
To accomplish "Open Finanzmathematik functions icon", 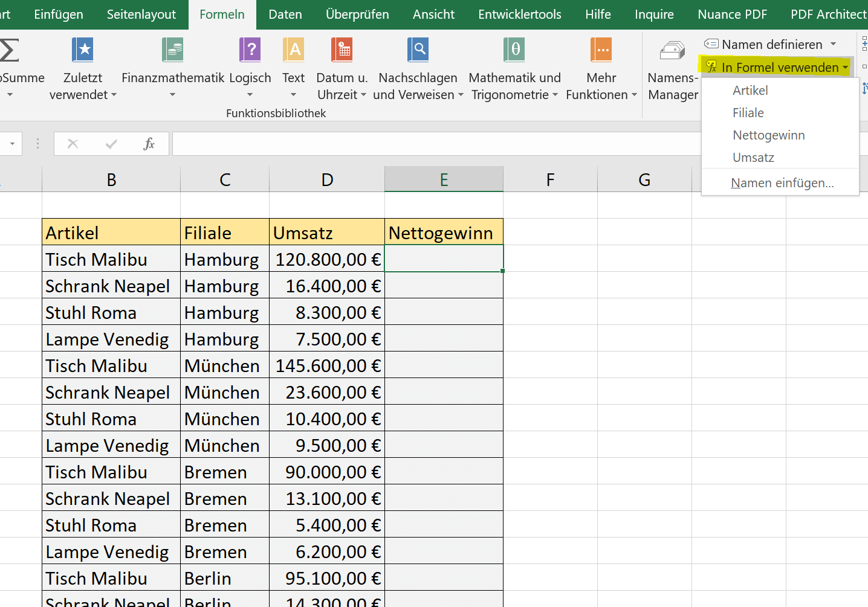I will point(173,50).
